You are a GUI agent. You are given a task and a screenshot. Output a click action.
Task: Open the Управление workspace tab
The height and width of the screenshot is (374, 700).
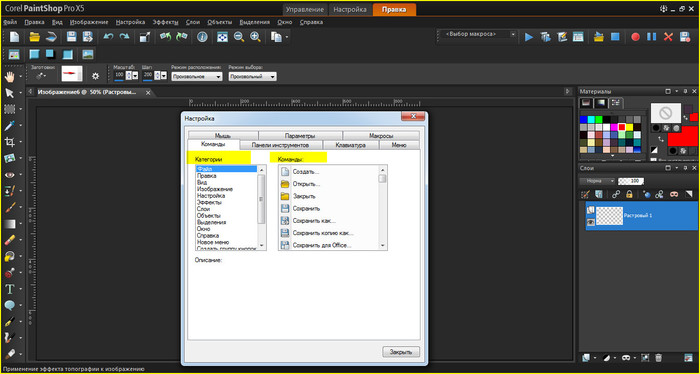pyautogui.click(x=304, y=9)
